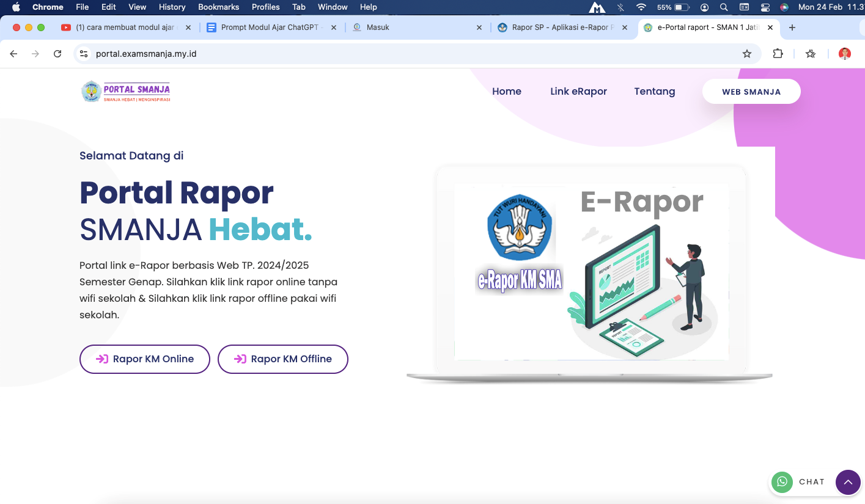Viewport: 865px width, 504px height.
Task: Open the Wi-Fi status menu
Action: pos(641,7)
